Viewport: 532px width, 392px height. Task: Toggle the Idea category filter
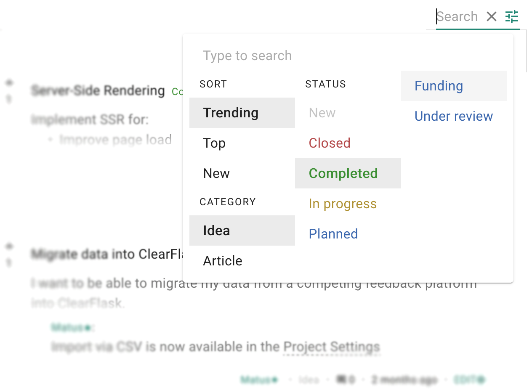tap(242, 230)
